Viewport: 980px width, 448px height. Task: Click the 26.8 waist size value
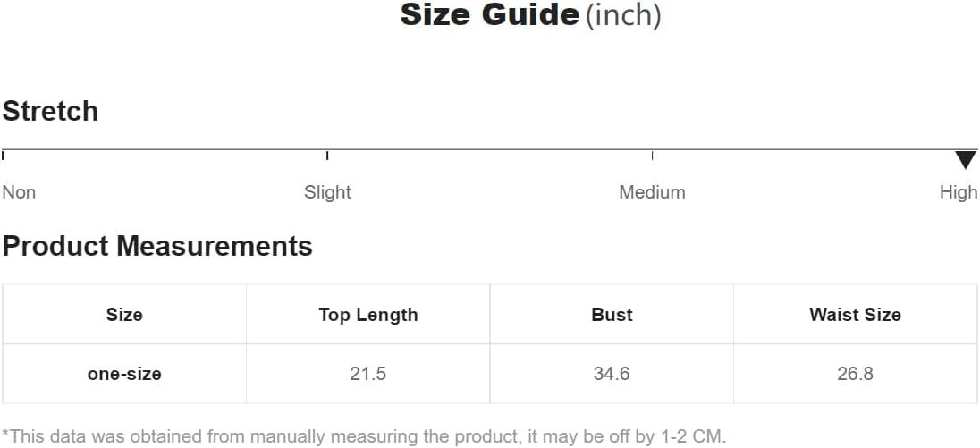855,374
